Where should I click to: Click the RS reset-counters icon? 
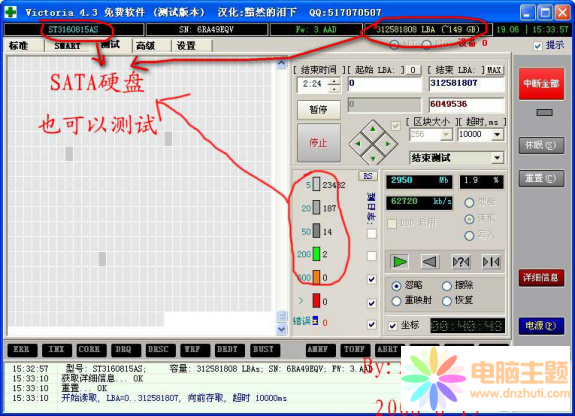tap(368, 176)
